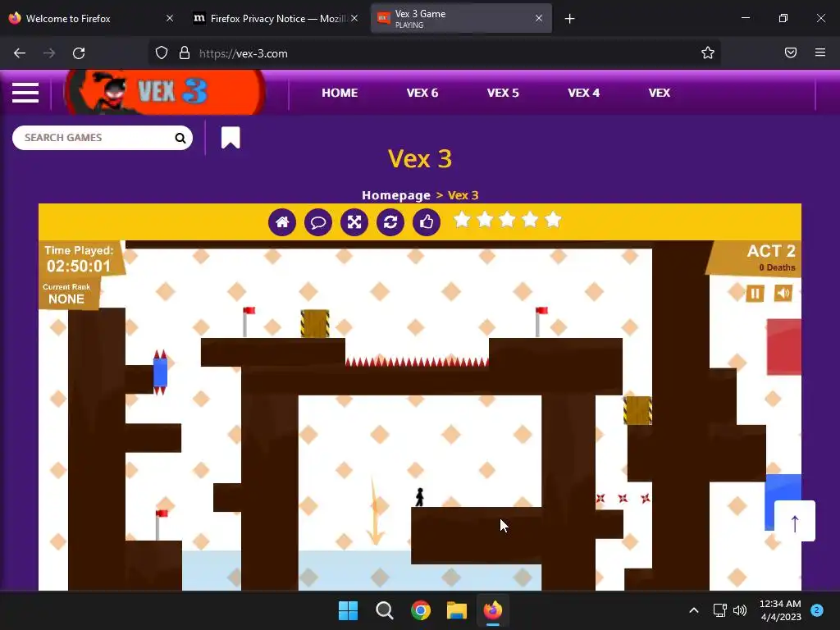Click the address bar URL vex-3.com
The image size is (840, 630).
pyautogui.click(x=243, y=53)
